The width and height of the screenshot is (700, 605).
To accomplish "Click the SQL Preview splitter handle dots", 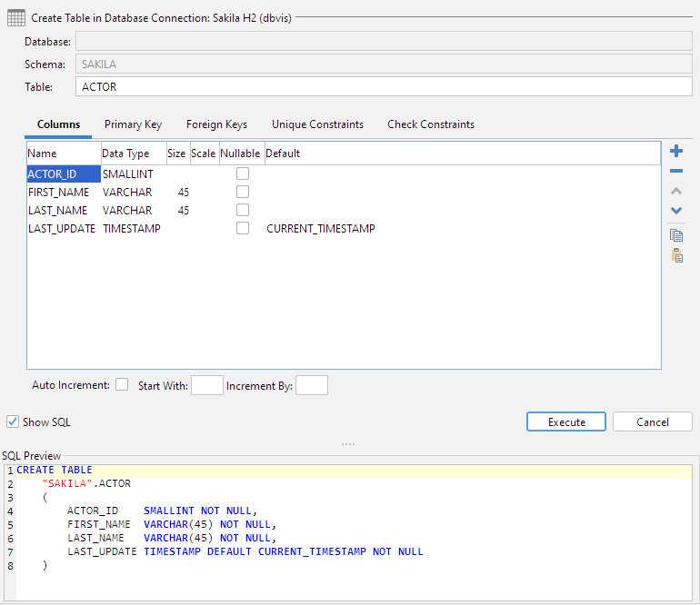I will point(348,444).
